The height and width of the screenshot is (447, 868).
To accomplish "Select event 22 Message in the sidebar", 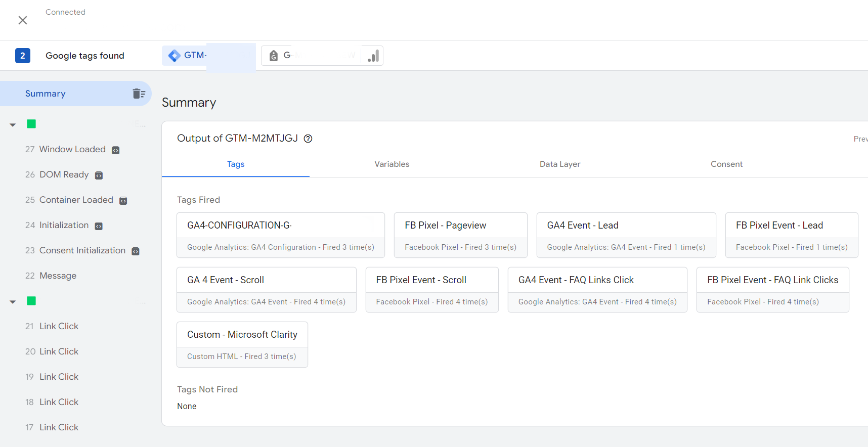I will click(x=58, y=276).
